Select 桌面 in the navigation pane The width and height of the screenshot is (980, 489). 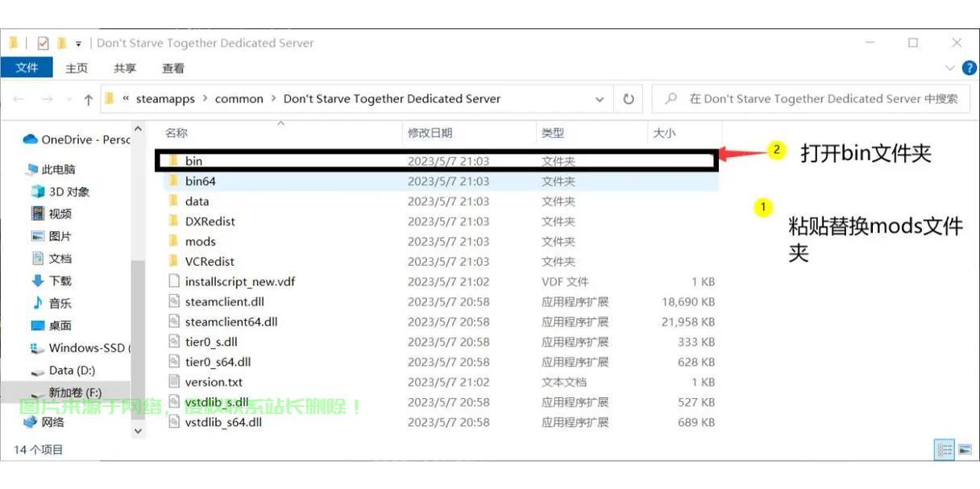click(x=51, y=325)
